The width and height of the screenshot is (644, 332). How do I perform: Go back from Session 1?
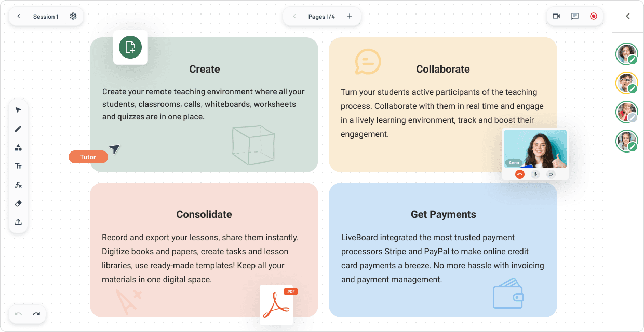click(x=19, y=16)
